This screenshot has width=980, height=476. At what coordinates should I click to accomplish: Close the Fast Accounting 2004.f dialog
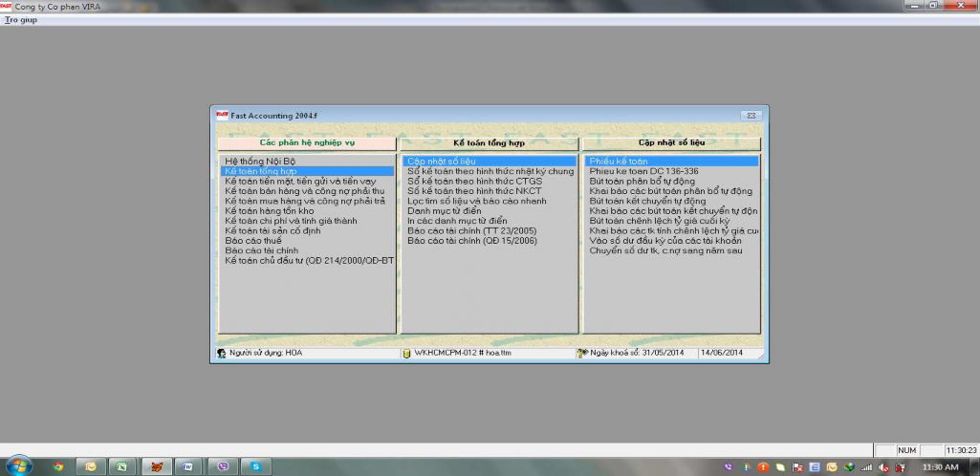click(751, 116)
